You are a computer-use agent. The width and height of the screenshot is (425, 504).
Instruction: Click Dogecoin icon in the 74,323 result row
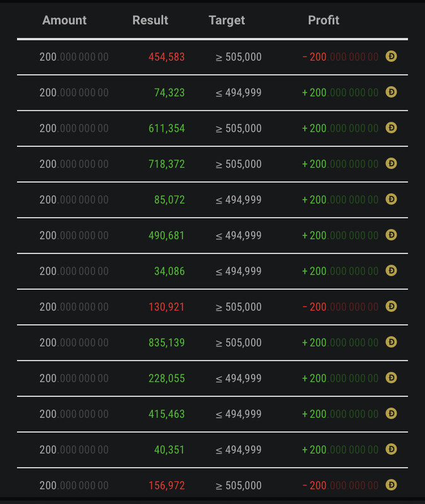tap(391, 93)
